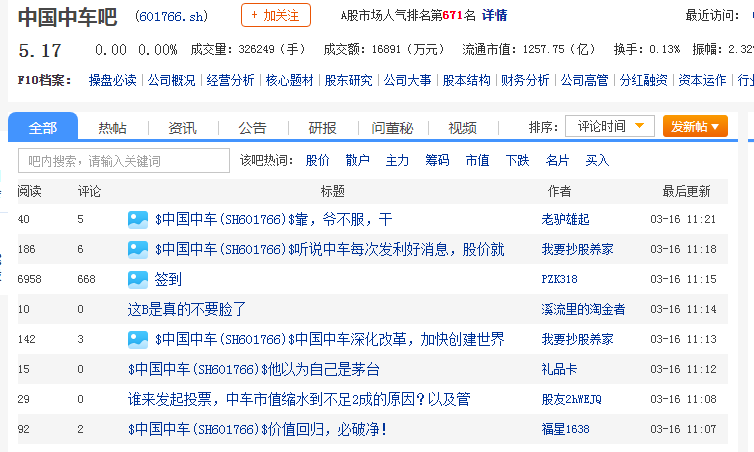The height and width of the screenshot is (452, 754).
Task: Open F10 link 核心题材
Action: [x=289, y=80]
